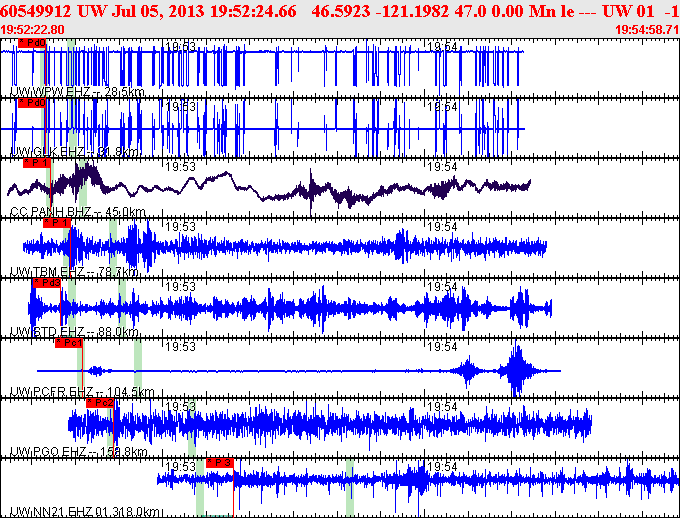Image resolution: width=680 pixels, height=518 pixels.
Task: Click the 19:54 time label on STD trace
Action: tap(442, 286)
